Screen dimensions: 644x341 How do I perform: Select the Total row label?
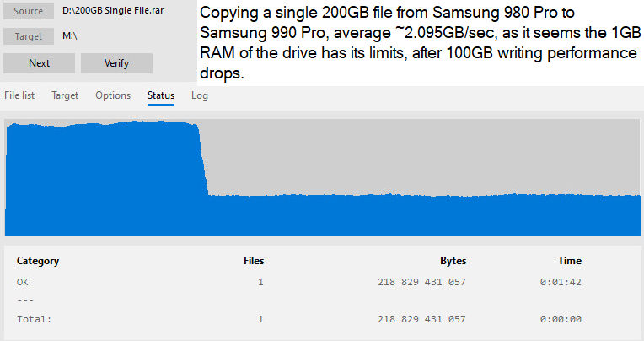tap(34, 319)
